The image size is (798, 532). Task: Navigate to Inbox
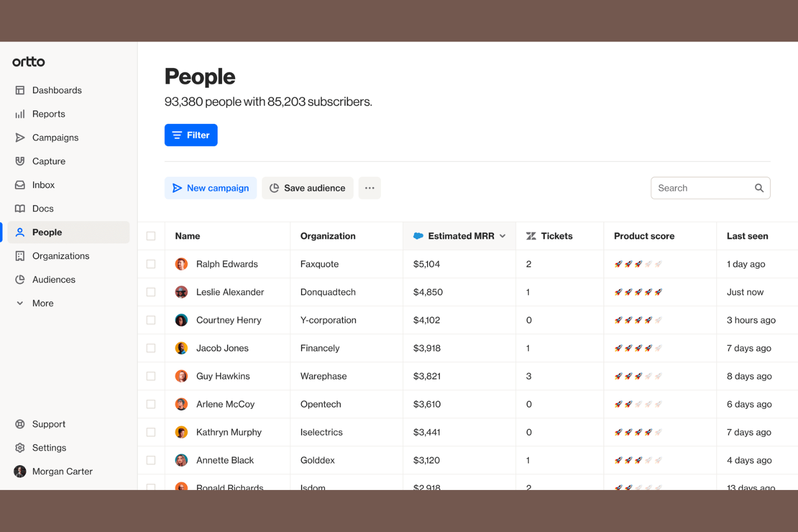(x=68, y=185)
